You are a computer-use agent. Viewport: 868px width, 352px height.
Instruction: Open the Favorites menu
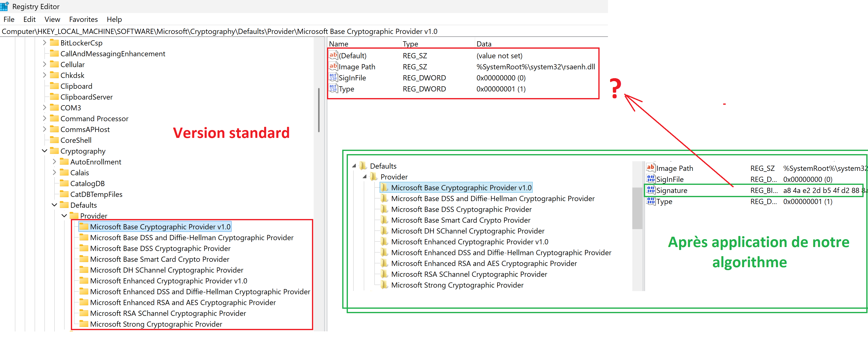pos(83,19)
